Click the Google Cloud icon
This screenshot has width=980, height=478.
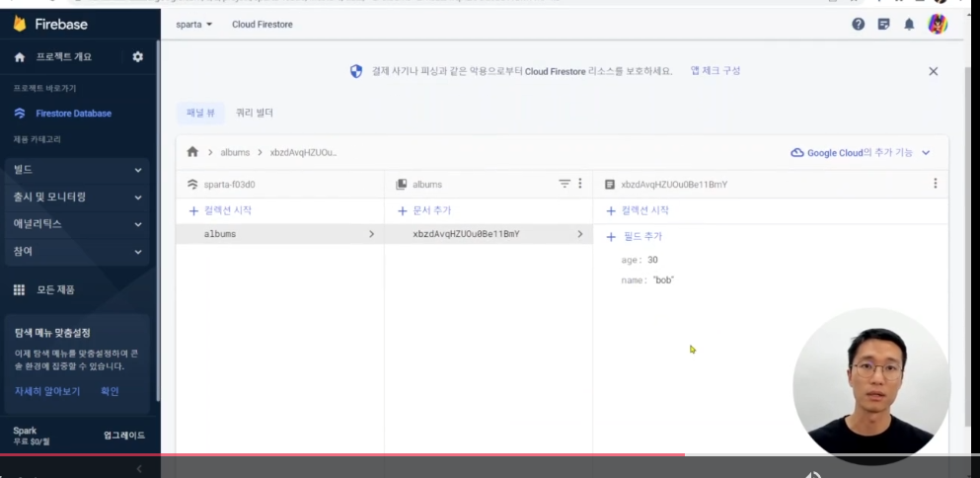[x=797, y=153]
